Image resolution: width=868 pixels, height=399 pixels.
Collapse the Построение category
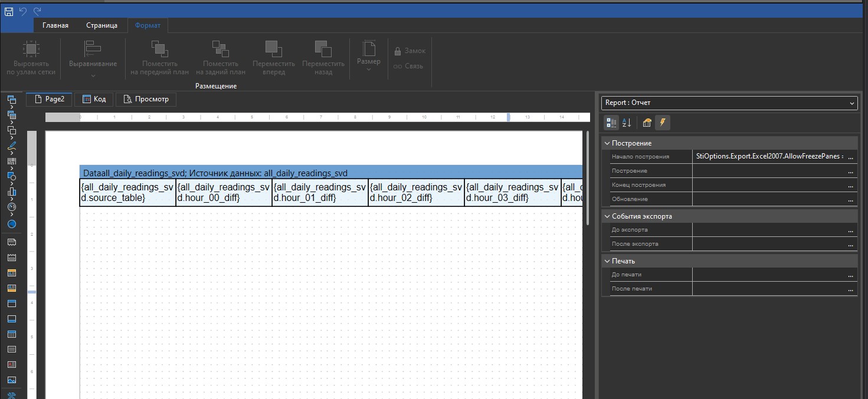click(607, 143)
